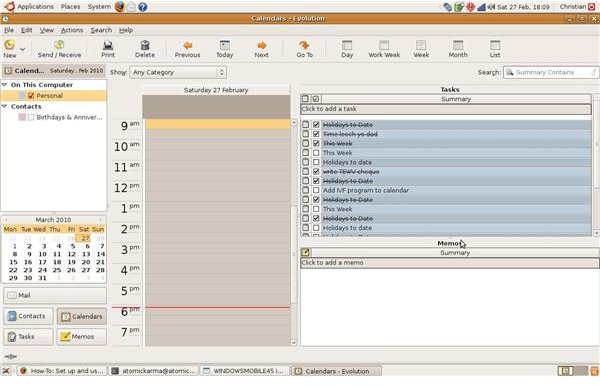Click the Personal calendar color swatch
This screenshot has width=600, height=386.
point(22,96)
